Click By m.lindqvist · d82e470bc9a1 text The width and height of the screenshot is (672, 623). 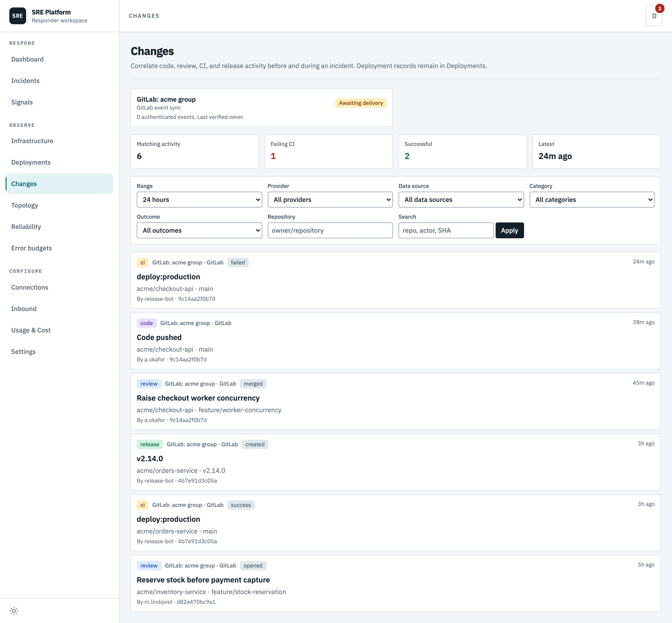point(176,602)
